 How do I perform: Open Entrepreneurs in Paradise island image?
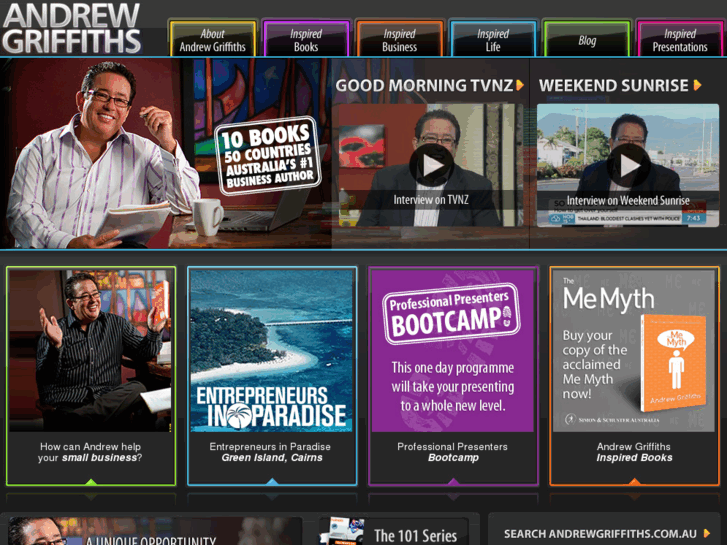click(x=271, y=351)
